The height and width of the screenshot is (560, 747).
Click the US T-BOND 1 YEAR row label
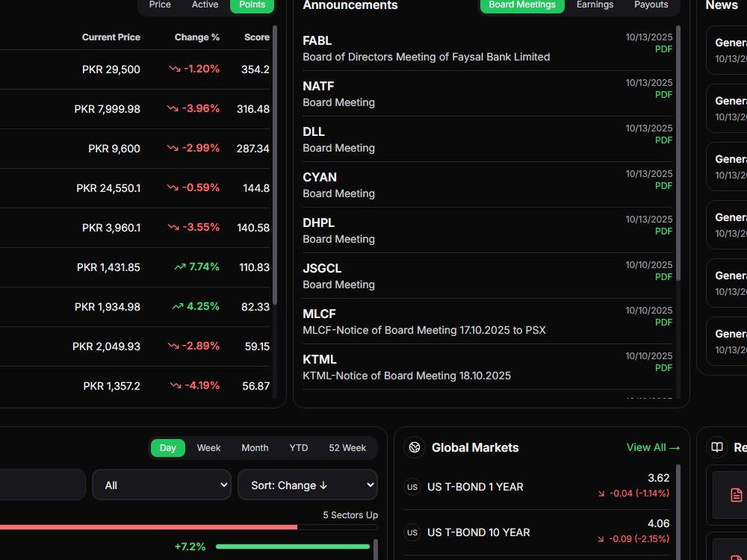click(x=475, y=487)
